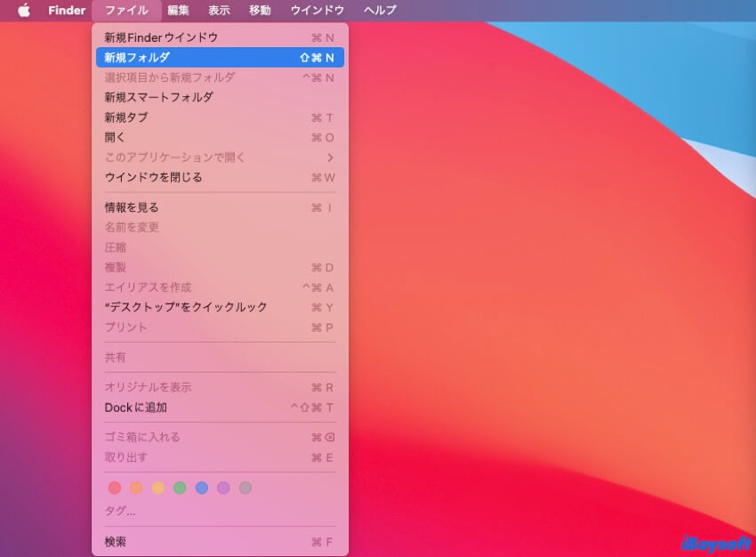Viewport: 756px width, 557px height.
Task: Apply the red tag color swatch
Action: (x=114, y=488)
